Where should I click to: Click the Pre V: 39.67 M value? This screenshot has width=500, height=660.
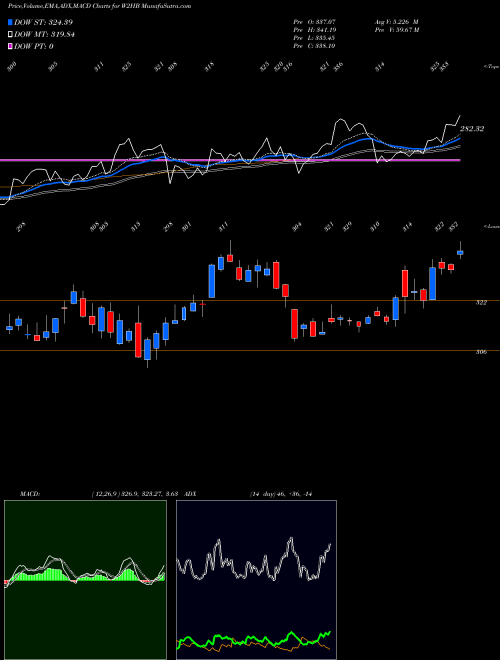pos(396,30)
